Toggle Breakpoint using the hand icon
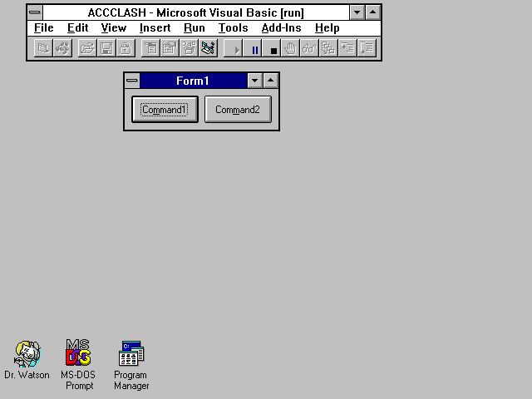 tap(290, 49)
